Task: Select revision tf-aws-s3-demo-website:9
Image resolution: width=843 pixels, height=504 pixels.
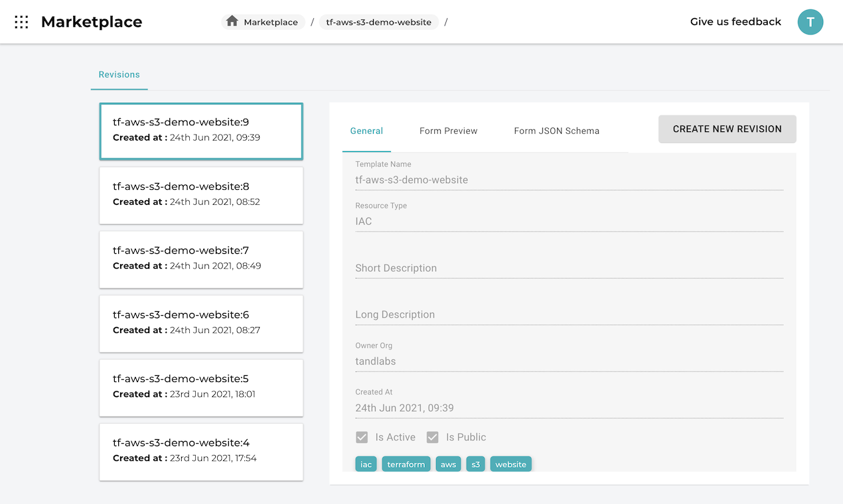Action: click(201, 131)
